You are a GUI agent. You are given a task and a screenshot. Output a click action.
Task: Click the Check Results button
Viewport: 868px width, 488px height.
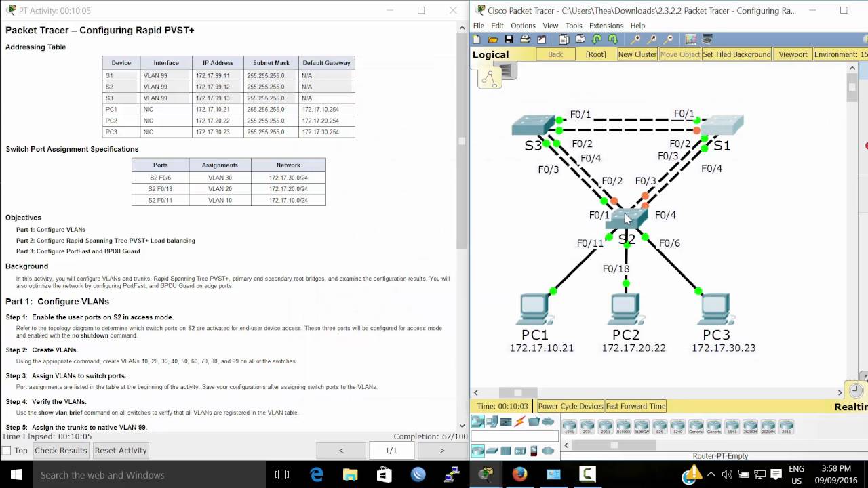tap(61, 451)
